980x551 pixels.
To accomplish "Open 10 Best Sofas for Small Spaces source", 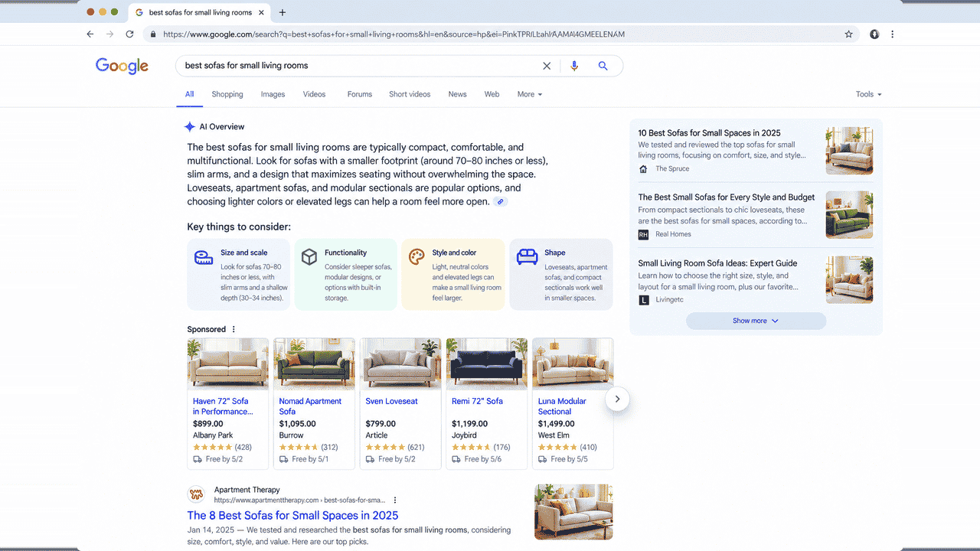I will 710,133.
